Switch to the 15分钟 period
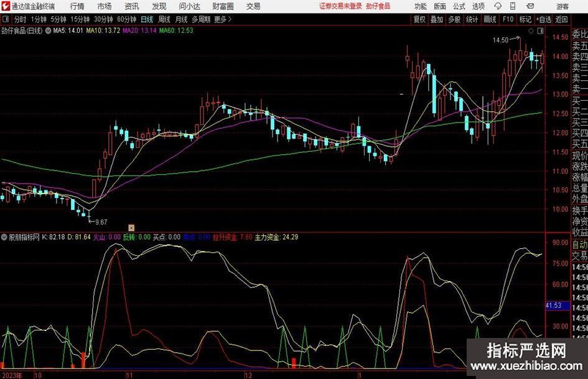Screen dimensions: 588x379 pos(80,19)
